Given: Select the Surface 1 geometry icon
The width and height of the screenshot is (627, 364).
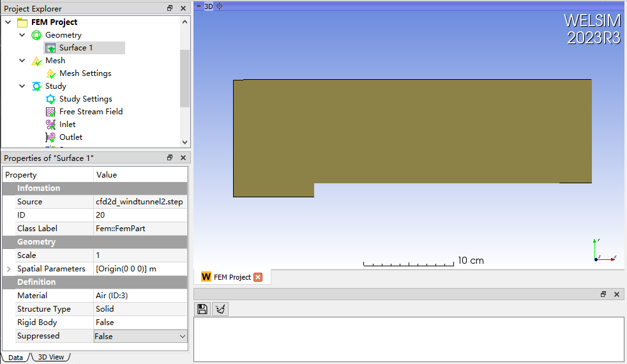Looking at the screenshot, I should click(50, 48).
